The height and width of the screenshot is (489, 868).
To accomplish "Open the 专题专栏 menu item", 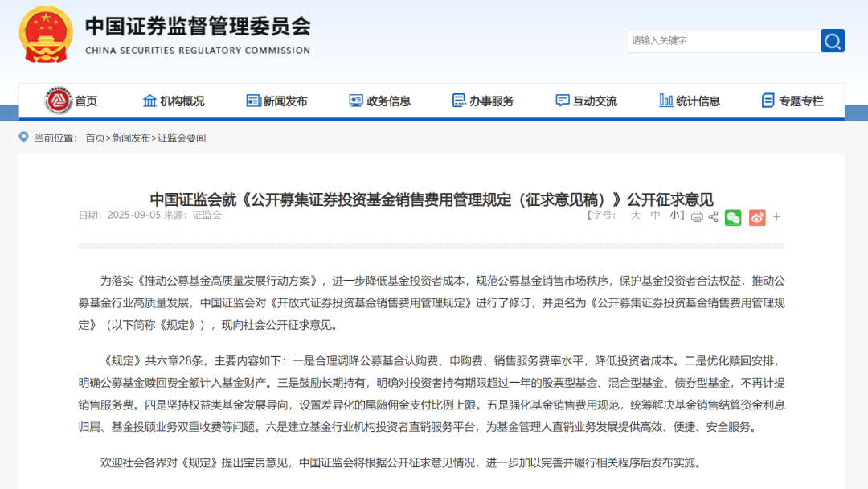I will pyautogui.click(x=801, y=101).
